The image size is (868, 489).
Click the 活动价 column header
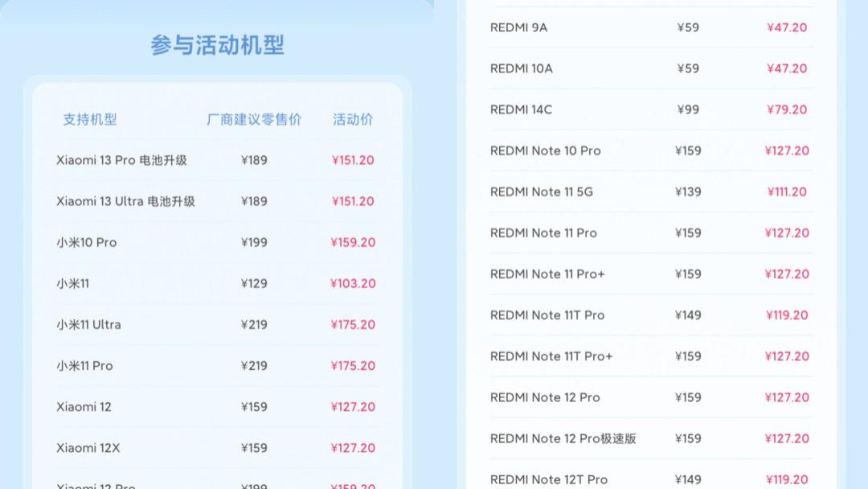[353, 119]
